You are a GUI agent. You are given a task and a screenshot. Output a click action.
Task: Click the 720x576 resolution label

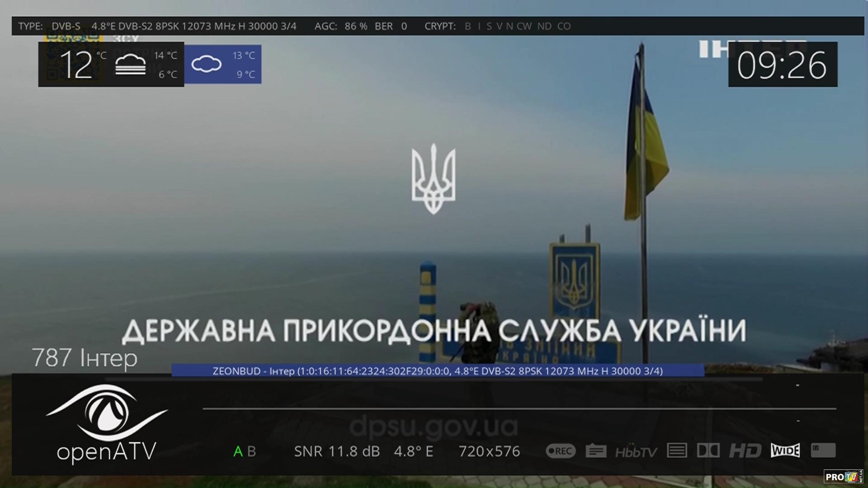click(489, 451)
